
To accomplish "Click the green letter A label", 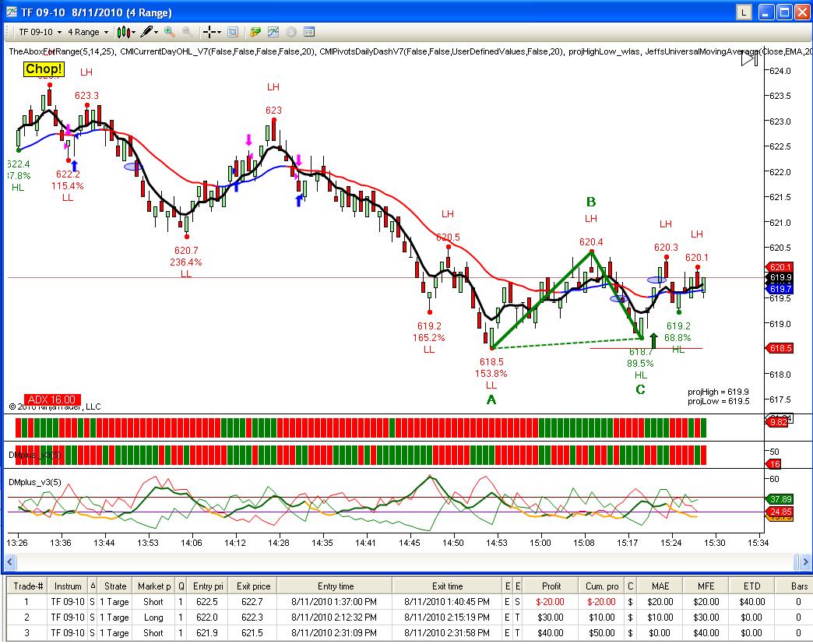I will point(491,399).
